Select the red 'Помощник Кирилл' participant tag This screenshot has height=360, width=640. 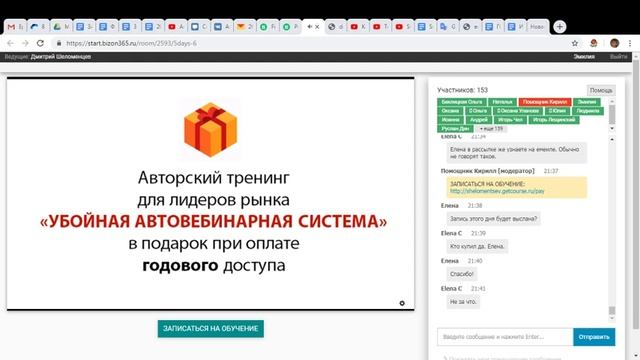click(x=545, y=102)
